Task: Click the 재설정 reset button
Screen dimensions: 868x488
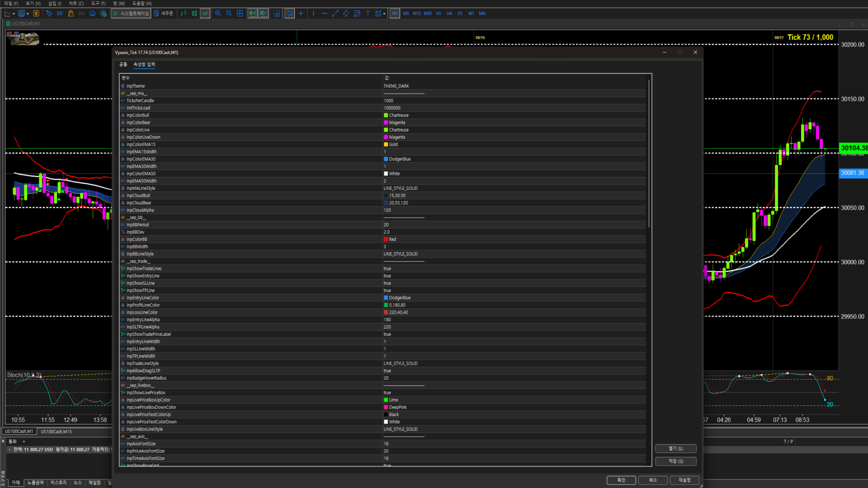Action: [x=684, y=480]
